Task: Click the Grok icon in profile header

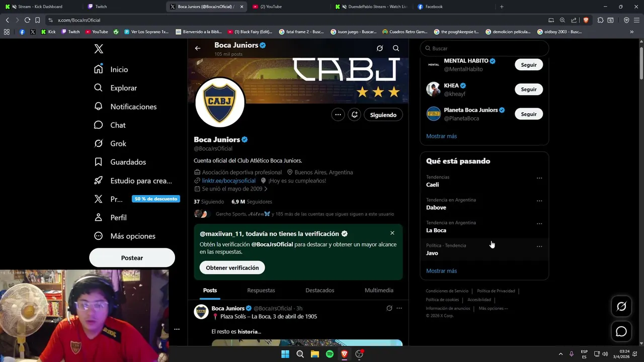Action: coord(380,48)
